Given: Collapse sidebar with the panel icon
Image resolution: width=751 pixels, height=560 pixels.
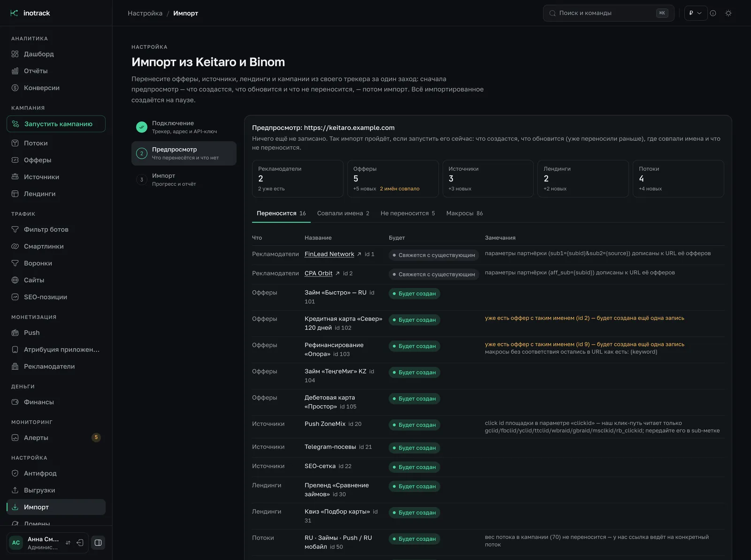Looking at the screenshot, I should click(x=98, y=543).
